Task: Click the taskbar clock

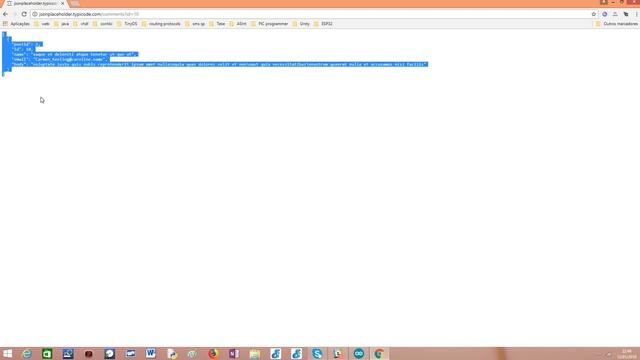Action: tap(627, 354)
